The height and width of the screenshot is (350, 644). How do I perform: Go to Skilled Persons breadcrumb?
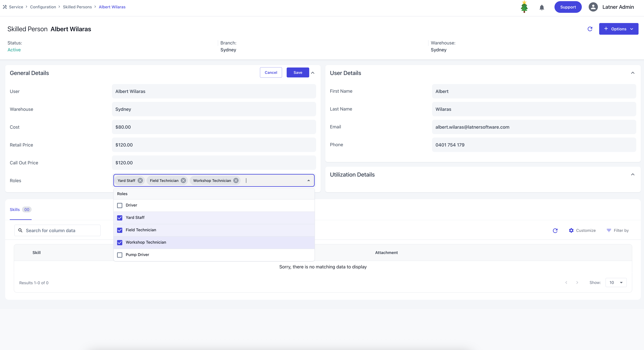(x=77, y=7)
